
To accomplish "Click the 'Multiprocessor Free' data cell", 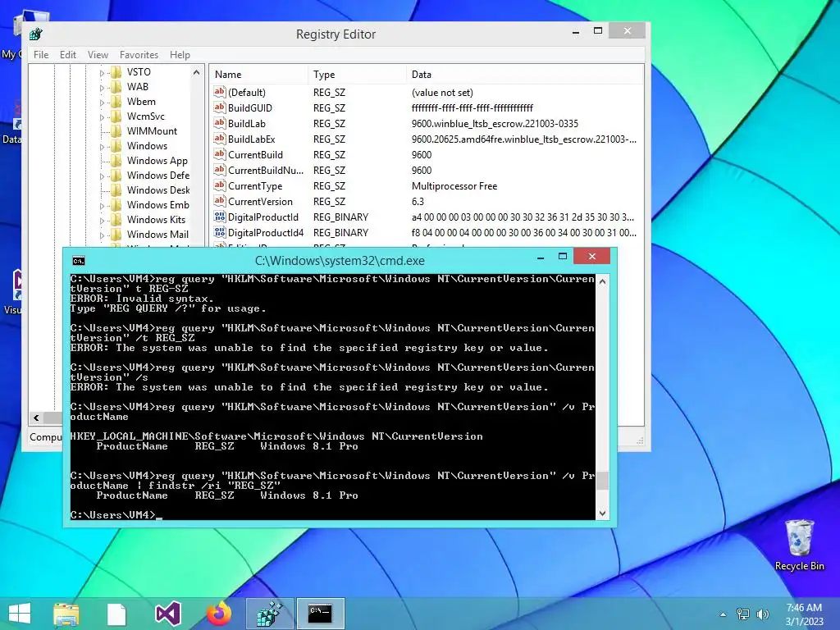I will (454, 186).
